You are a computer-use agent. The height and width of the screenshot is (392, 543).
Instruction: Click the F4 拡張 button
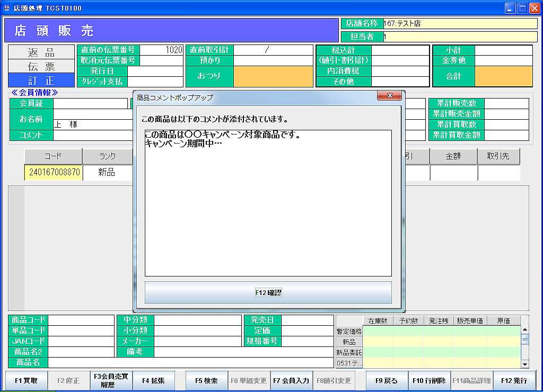coord(153,380)
